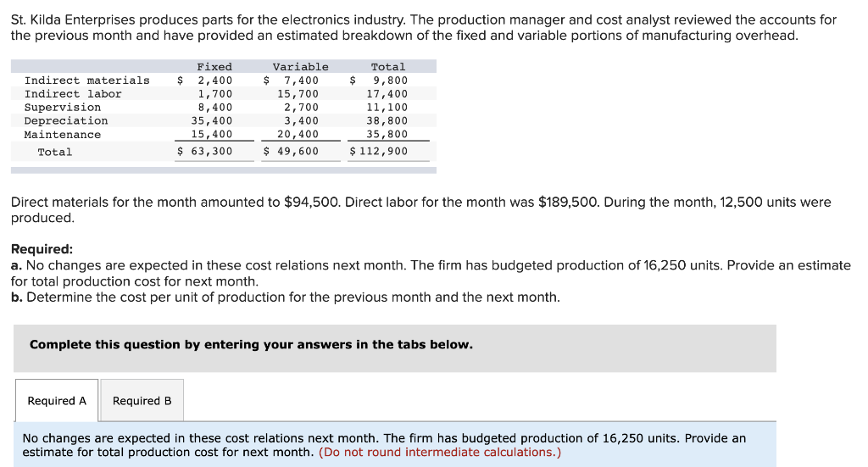Click the Supervision variable value 2,700

[302, 108]
